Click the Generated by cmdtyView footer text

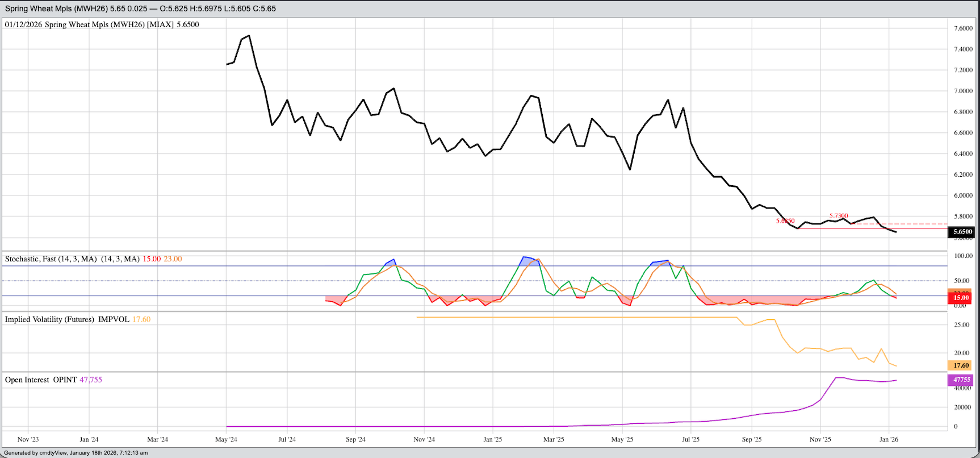pyautogui.click(x=76, y=453)
